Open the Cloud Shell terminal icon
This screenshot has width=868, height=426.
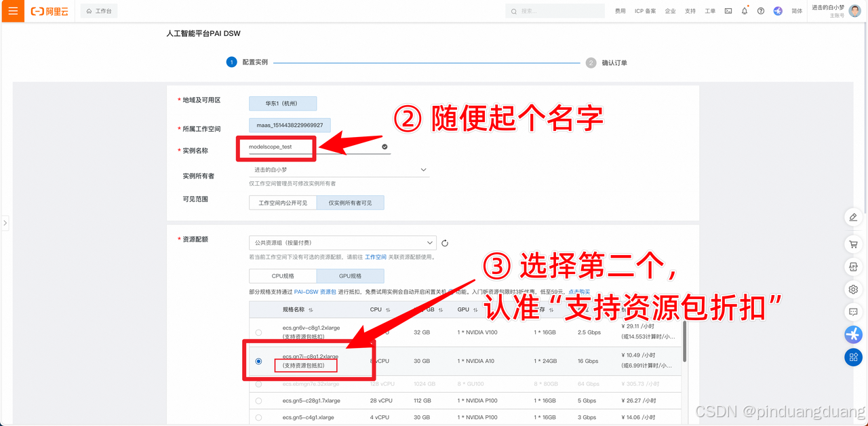pyautogui.click(x=728, y=11)
